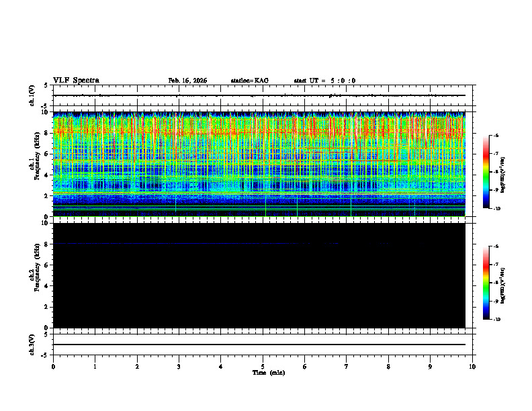Click the "1" tick on the time axis
The image size is (532, 411).
click(95, 367)
